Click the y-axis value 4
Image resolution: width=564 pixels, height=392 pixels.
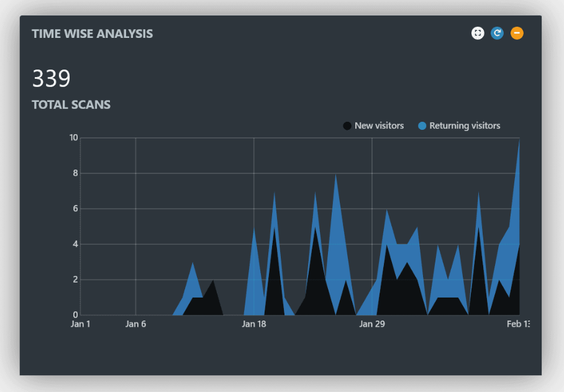pos(75,244)
